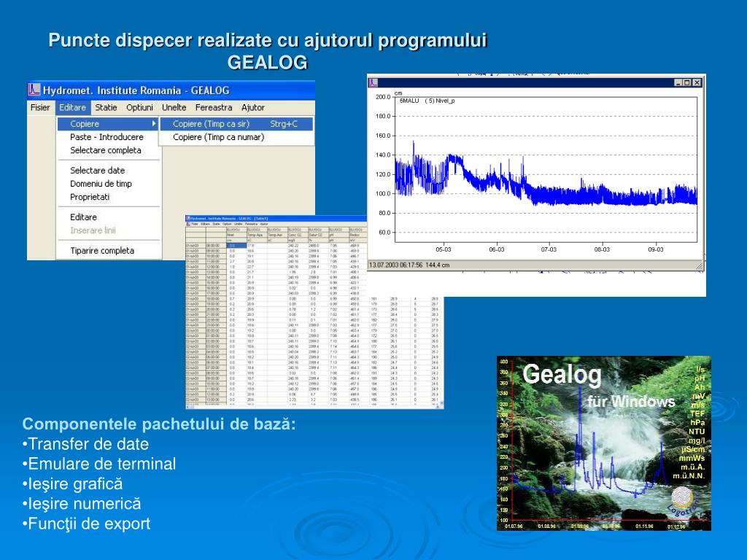Click the Temp Apa column header
Image resolution: width=747 pixels, height=560 pixels.
click(x=256, y=235)
